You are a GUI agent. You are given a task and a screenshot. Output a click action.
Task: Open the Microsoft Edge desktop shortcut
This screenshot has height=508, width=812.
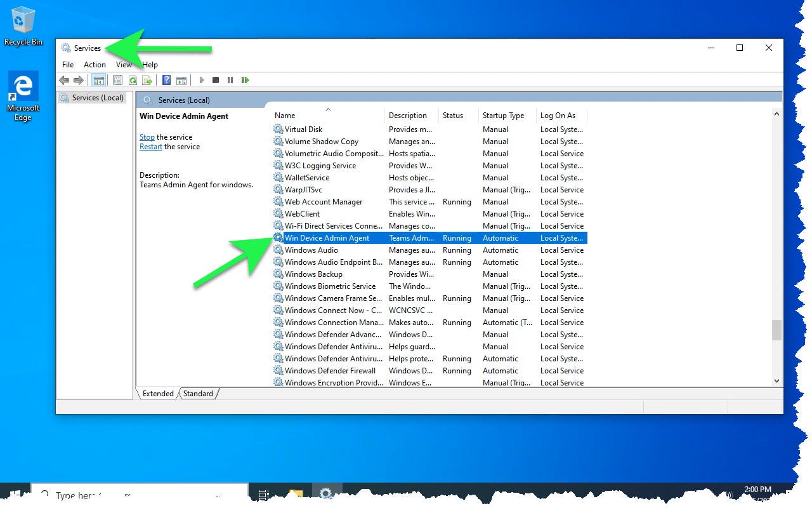[x=23, y=96]
